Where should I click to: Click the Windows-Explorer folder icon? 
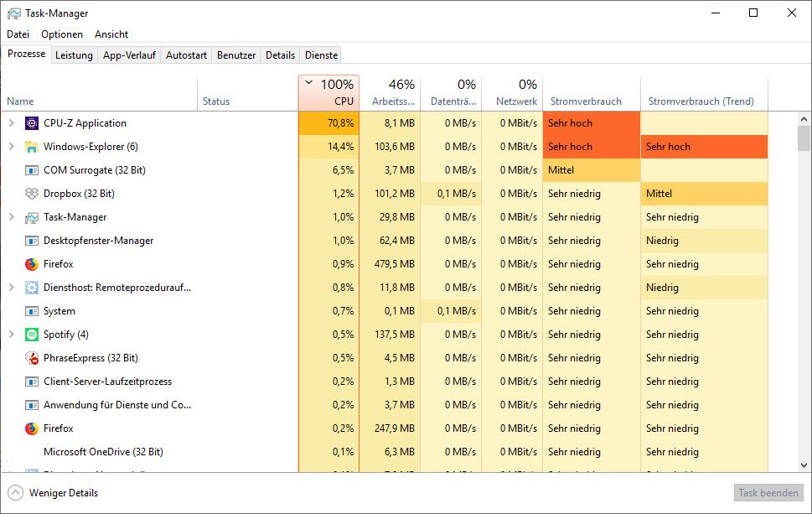pyautogui.click(x=32, y=147)
